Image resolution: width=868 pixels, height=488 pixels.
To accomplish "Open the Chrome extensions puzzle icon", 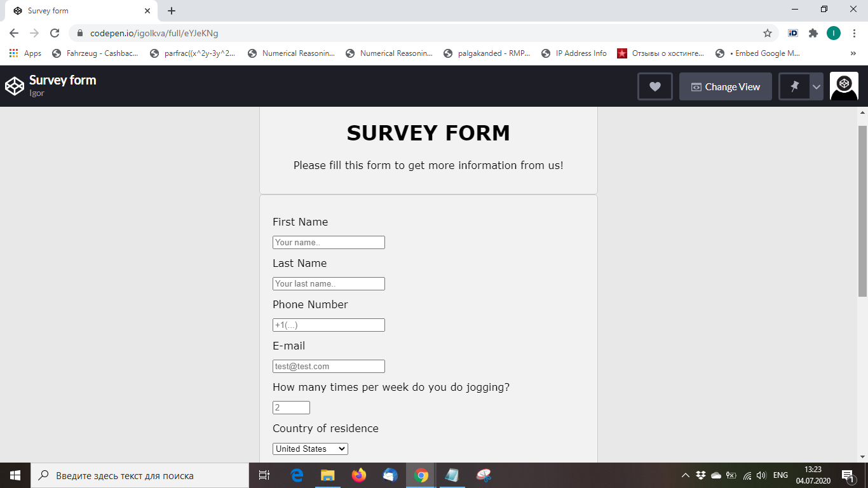I will click(813, 32).
